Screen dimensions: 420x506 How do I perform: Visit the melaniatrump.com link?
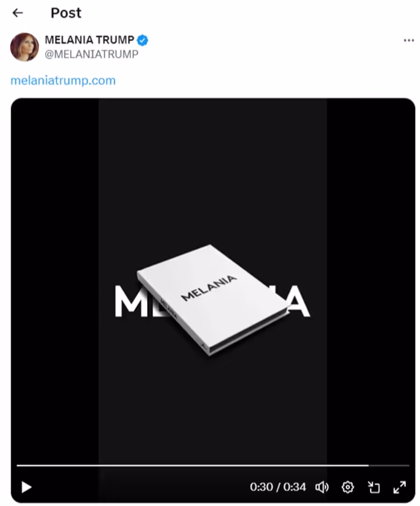(63, 80)
